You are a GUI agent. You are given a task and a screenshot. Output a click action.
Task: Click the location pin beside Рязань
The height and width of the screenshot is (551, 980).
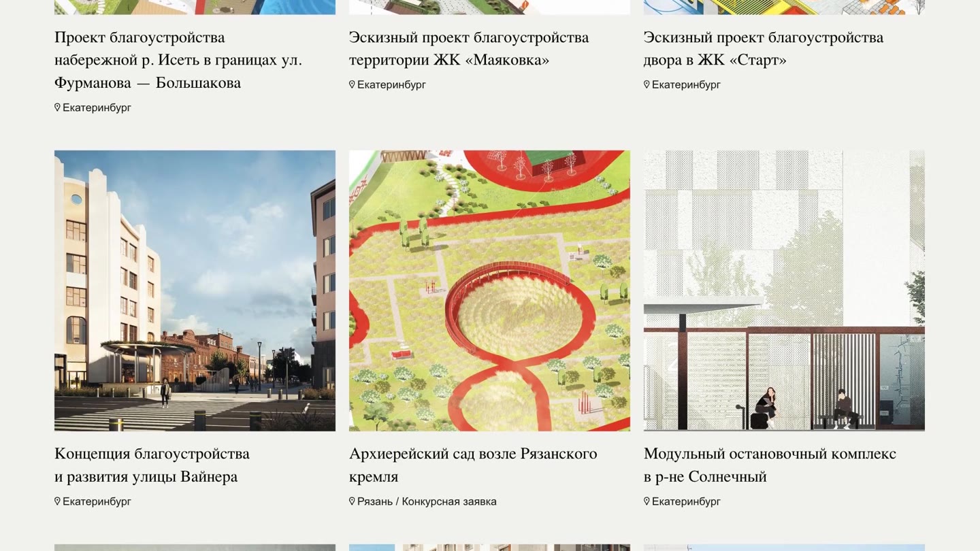352,501
